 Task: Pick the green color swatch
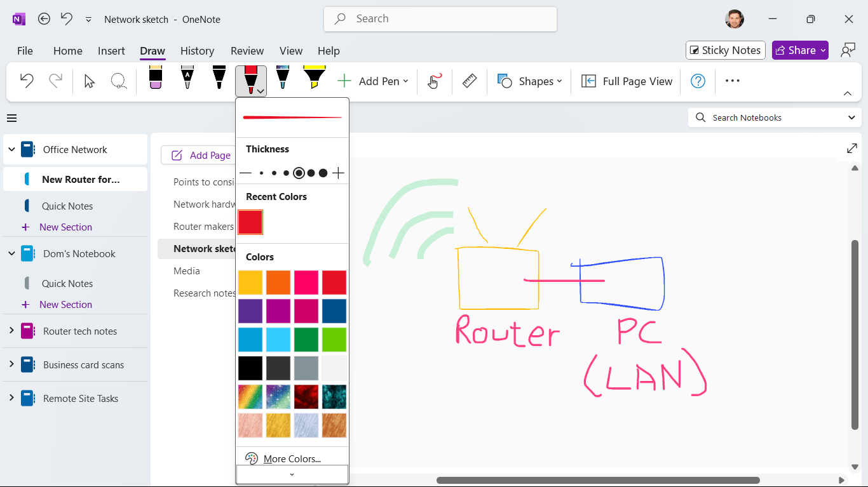point(306,339)
